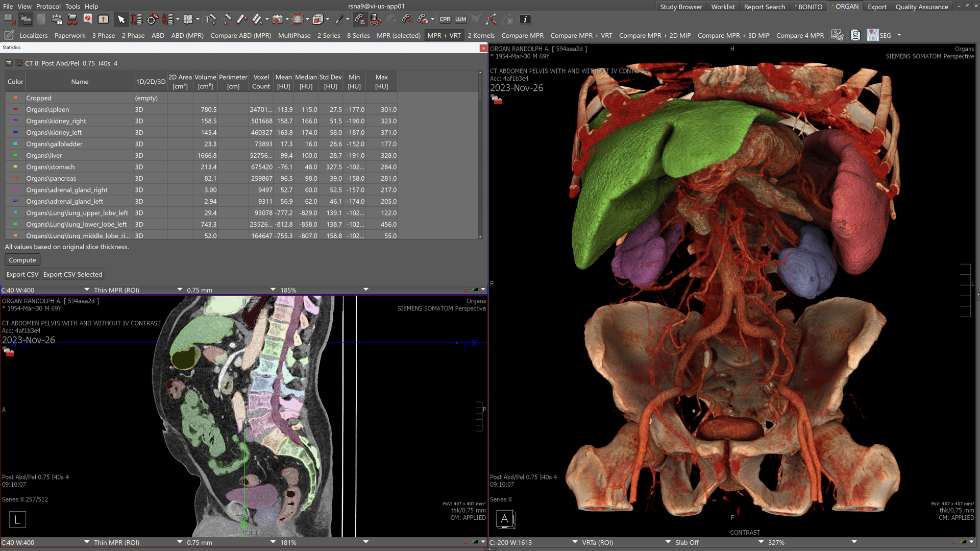980x551 pixels.
Task: Activate the LUM tool
Action: coord(461,19)
